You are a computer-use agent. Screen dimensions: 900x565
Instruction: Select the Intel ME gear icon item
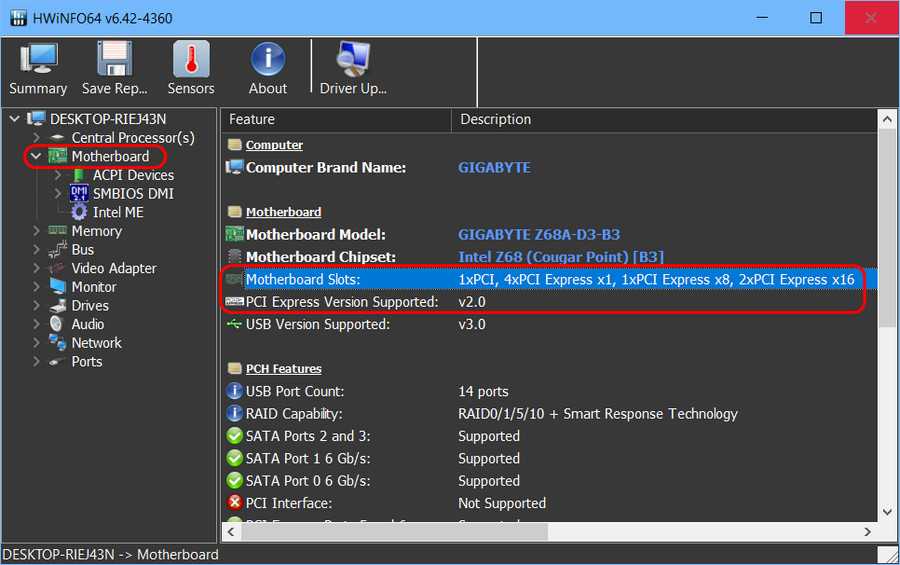pos(79,212)
